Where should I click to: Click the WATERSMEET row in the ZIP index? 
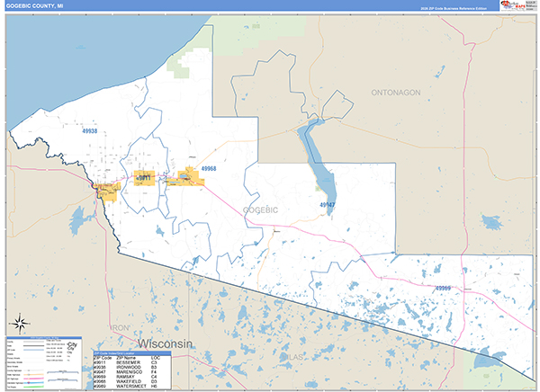click(x=132, y=387)
